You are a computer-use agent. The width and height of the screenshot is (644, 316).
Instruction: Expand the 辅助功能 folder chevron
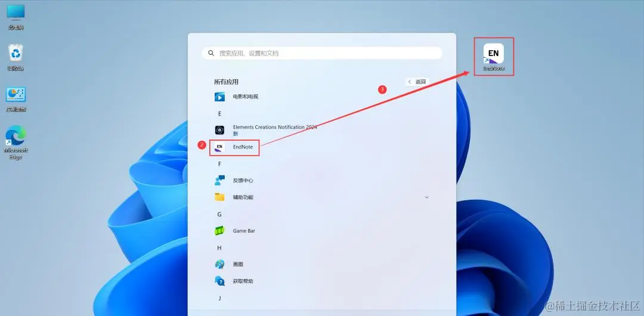tap(427, 197)
